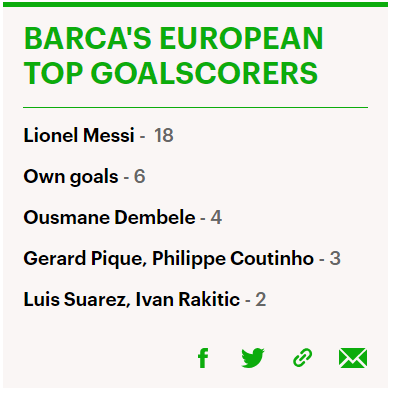
Task: Click the Luis Suarez name
Action: click(x=74, y=299)
